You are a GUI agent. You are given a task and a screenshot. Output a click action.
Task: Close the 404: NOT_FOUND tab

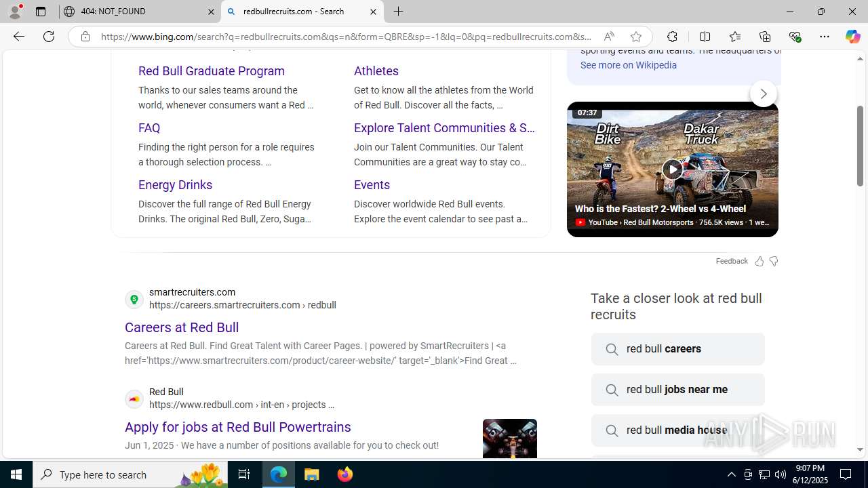click(211, 12)
